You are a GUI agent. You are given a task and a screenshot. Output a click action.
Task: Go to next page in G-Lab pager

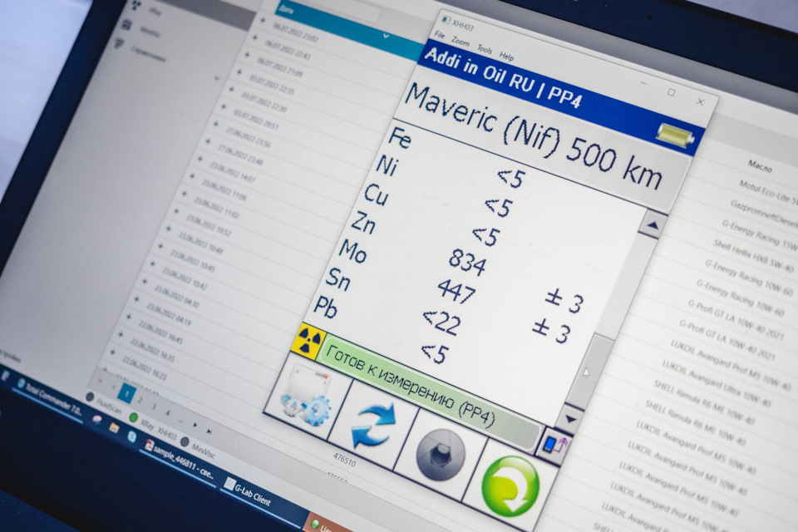pyautogui.click(x=195, y=424)
